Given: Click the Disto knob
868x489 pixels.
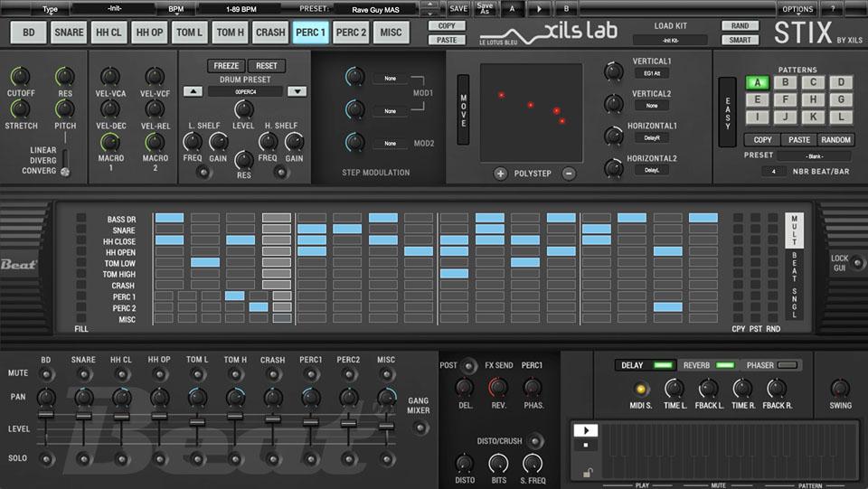Looking at the screenshot, I should coord(465,464).
